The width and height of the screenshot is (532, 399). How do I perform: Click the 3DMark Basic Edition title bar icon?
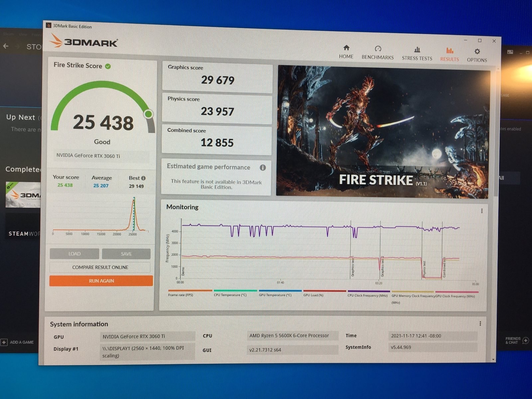(49, 25)
